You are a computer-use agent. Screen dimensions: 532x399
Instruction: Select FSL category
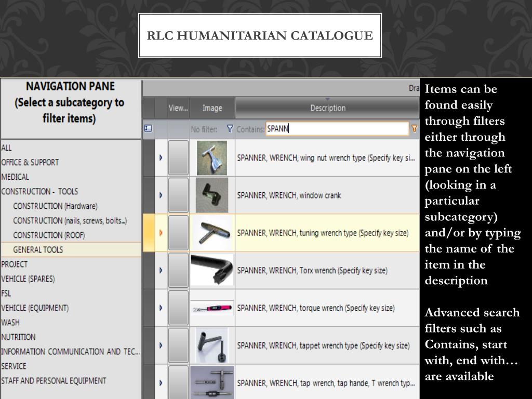(x=6, y=294)
